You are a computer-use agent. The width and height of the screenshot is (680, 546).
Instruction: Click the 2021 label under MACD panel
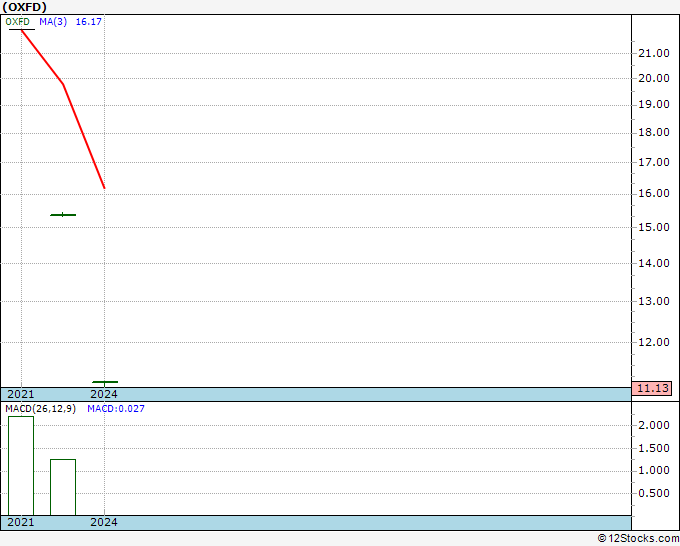(x=21, y=522)
